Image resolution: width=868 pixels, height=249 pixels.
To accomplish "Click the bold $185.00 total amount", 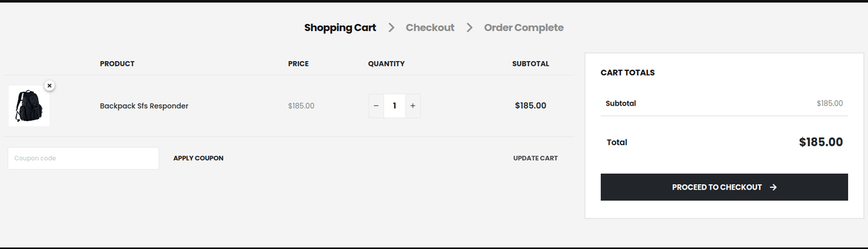I will 821,142.
